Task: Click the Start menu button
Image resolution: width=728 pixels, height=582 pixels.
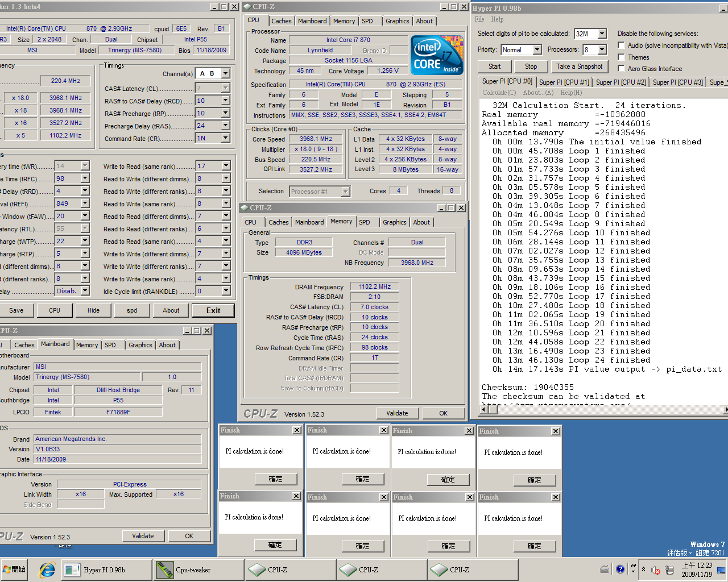Action: 15,569
